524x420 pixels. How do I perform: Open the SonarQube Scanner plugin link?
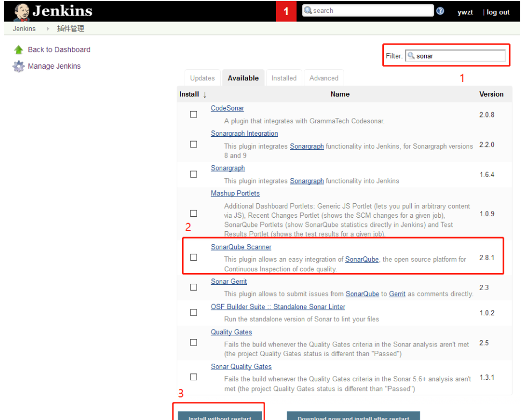pyautogui.click(x=241, y=247)
